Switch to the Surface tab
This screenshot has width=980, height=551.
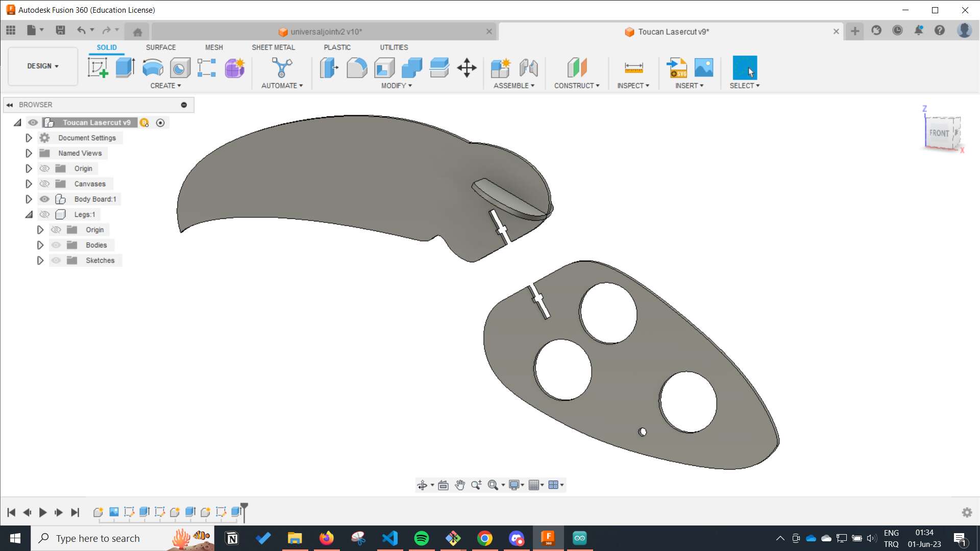click(x=160, y=47)
